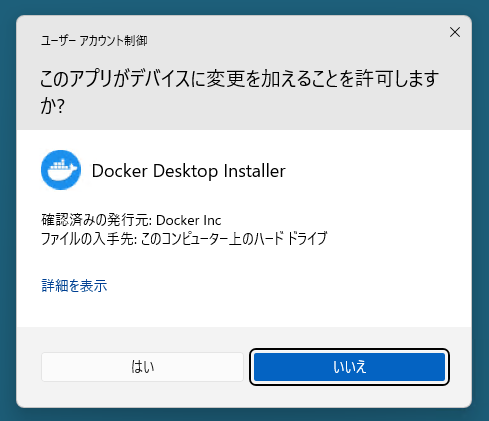Image resolution: width=489 pixels, height=421 pixels.
Task: Click the このアプリがデバイスに変更を heading question
Action: pos(239,92)
